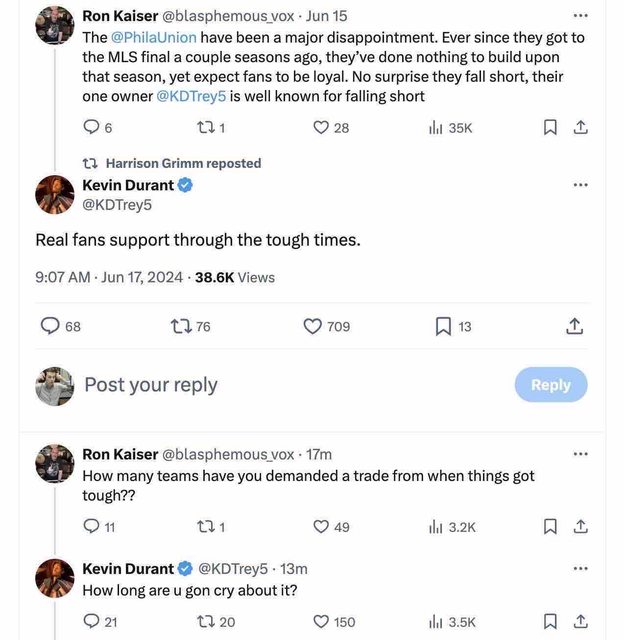This screenshot has height=640, width=624.
Task: Open Ron Kaiser's avatar on the top post
Action: (55, 26)
